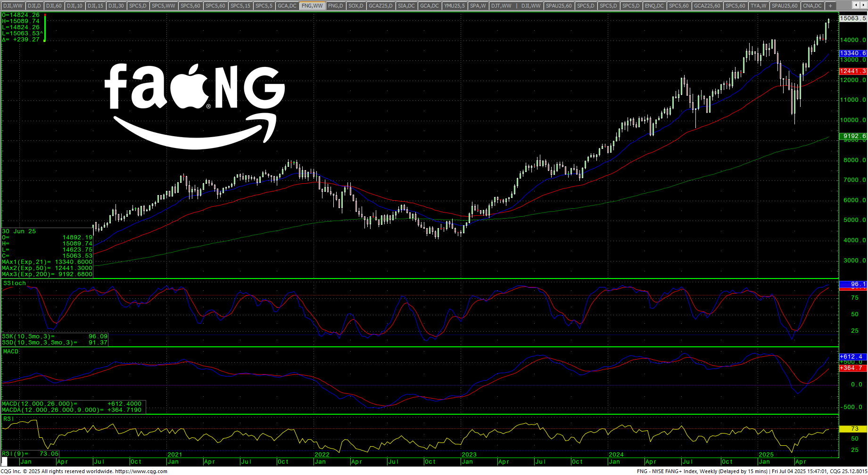Click the Δ= +239.27 change readout

coord(21,40)
